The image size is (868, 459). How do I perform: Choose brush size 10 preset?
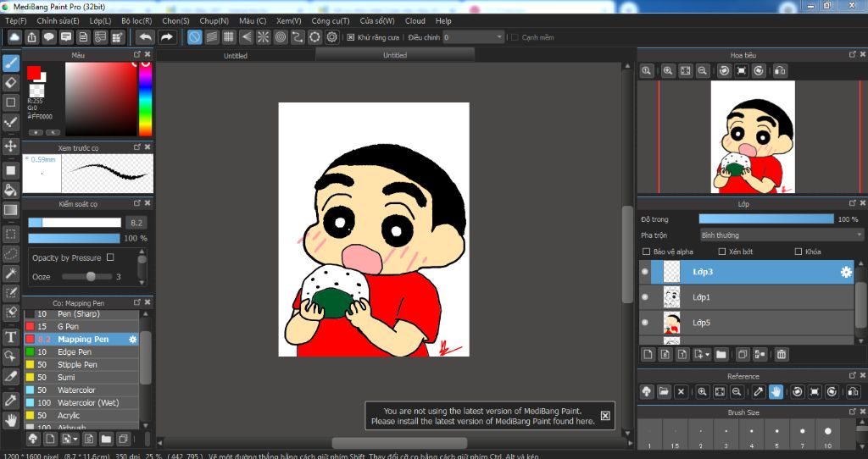tap(827, 434)
